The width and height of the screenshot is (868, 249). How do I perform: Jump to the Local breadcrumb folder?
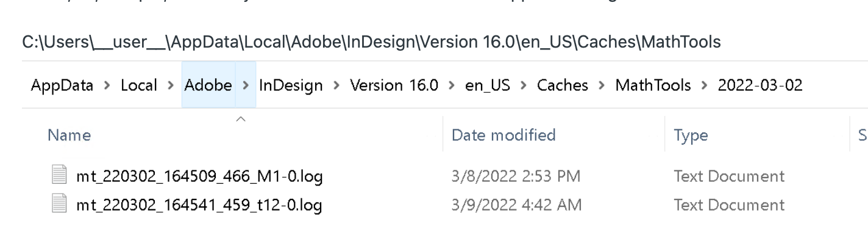pos(139,85)
